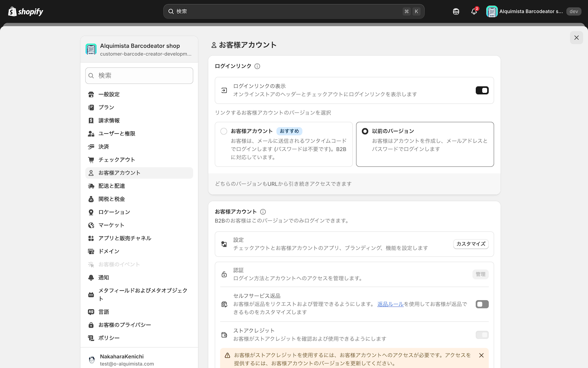Click the カスタマイズ button
This screenshot has width=588, height=368.
click(470, 244)
